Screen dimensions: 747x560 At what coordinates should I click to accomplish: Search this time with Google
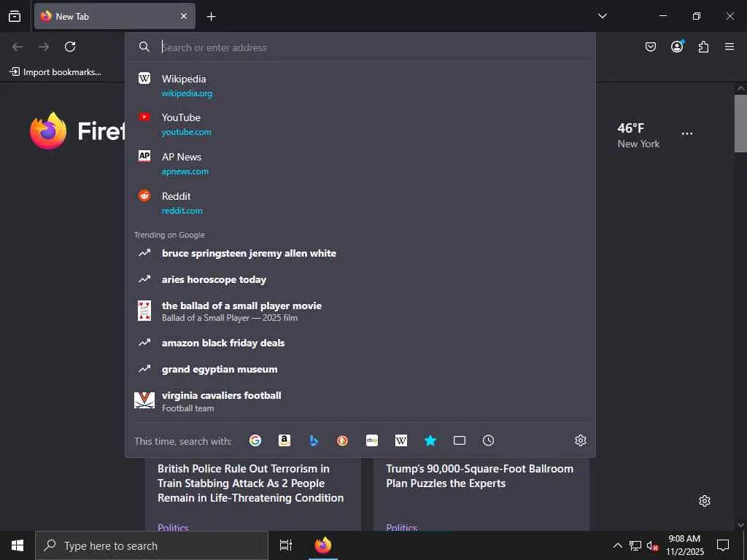[x=255, y=440]
